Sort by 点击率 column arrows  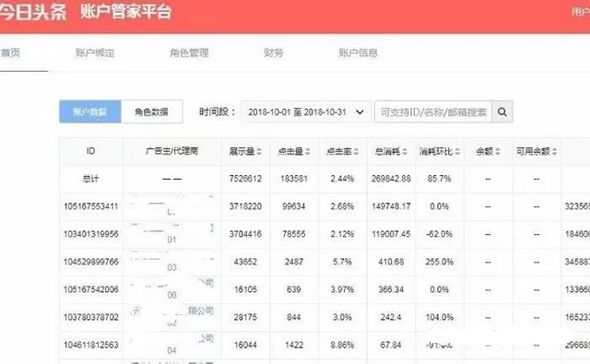point(357,151)
